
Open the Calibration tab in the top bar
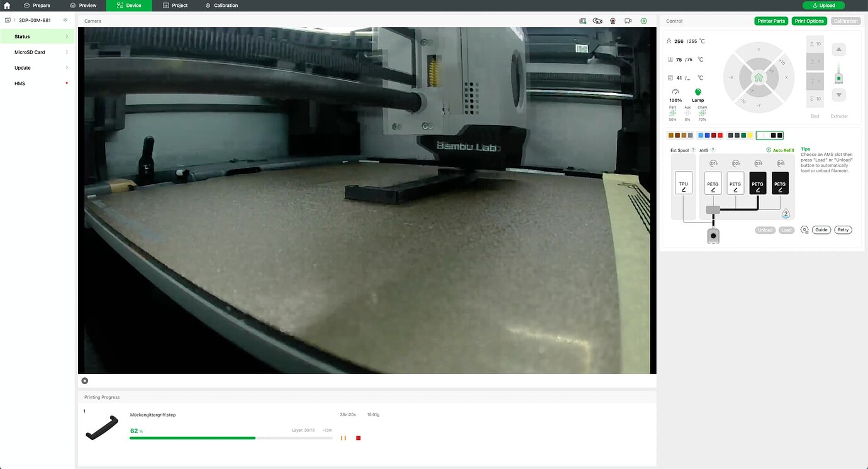(x=221, y=6)
